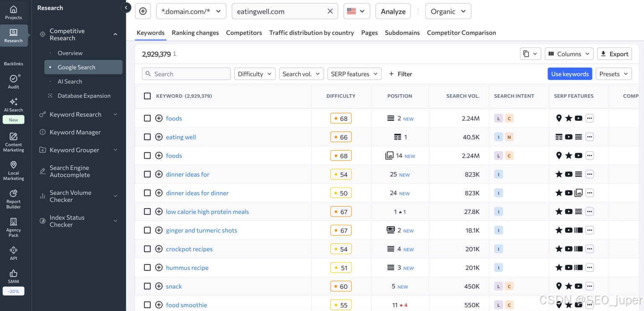Collapse the Research side panel arrow
This screenshot has height=311, width=644.
tap(126, 8)
